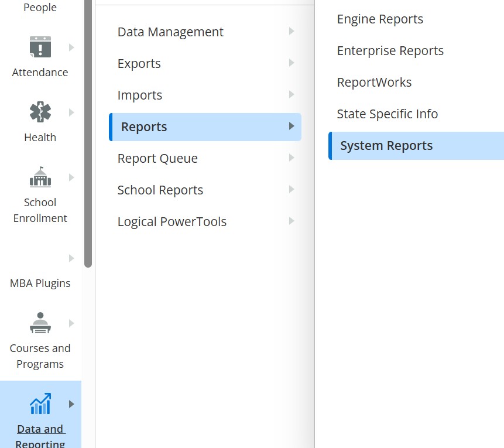The width and height of the screenshot is (504, 448).
Task: Click the left sidebar vertical scrollbar
Action: (x=88, y=135)
